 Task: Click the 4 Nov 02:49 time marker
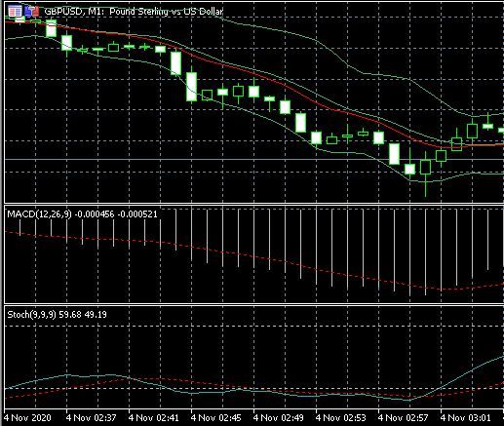278,417
